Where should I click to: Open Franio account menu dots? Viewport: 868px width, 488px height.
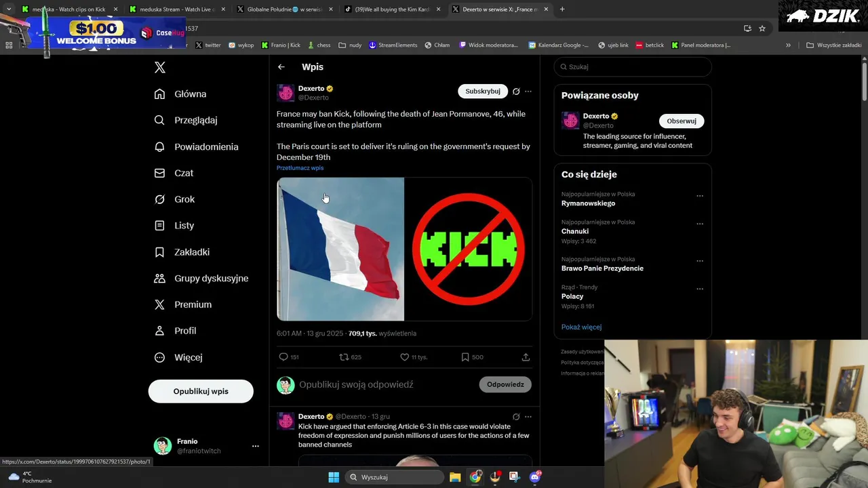[256, 446]
